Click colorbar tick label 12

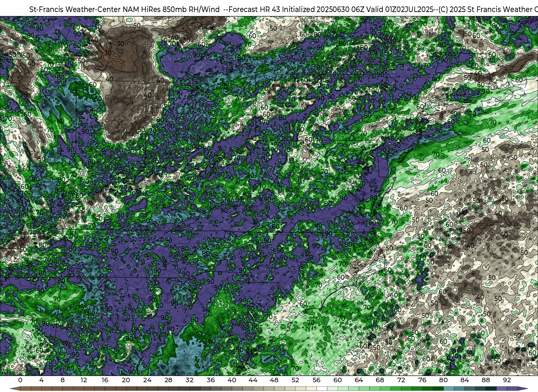point(84,380)
